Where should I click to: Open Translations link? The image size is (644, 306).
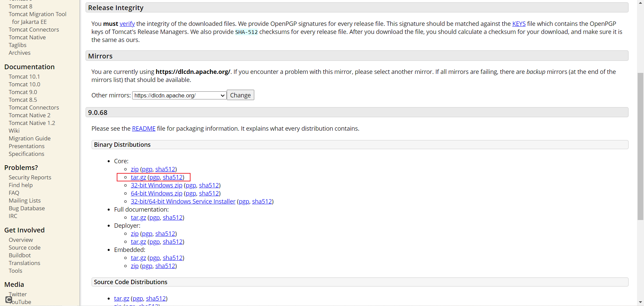pyautogui.click(x=24, y=263)
